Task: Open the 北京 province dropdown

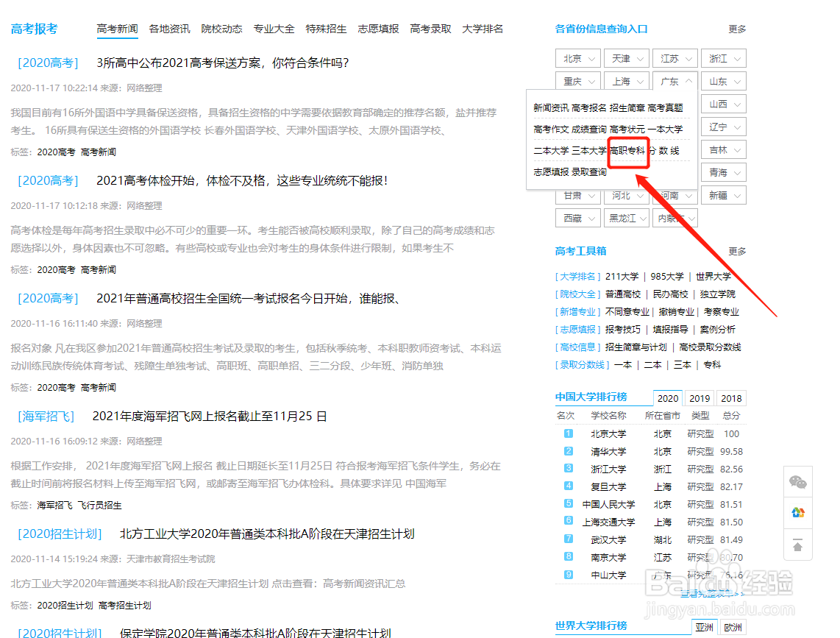Action: pyautogui.click(x=577, y=57)
